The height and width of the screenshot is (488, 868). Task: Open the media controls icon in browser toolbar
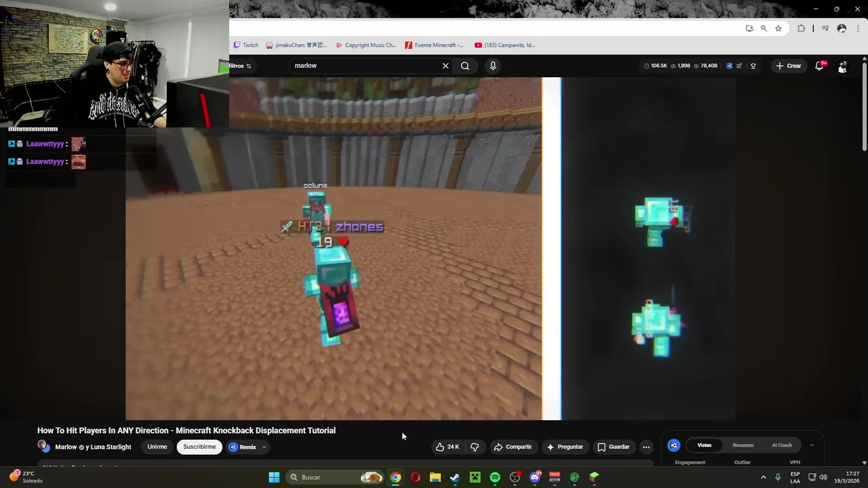(x=825, y=28)
